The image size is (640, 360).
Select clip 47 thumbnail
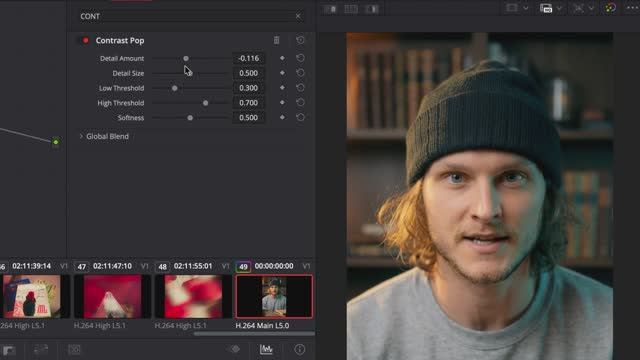(x=112, y=296)
